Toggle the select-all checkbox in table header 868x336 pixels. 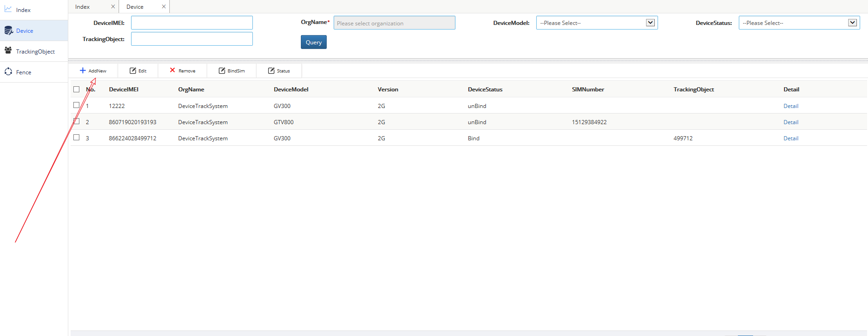tap(77, 89)
